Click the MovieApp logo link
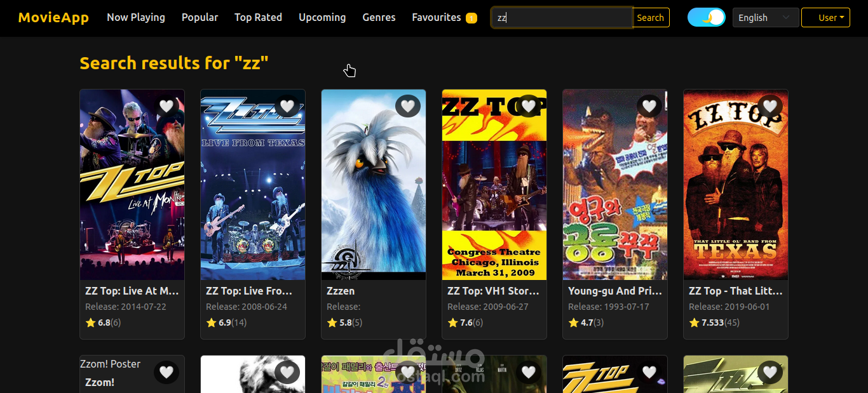The height and width of the screenshot is (393, 868). click(x=53, y=18)
